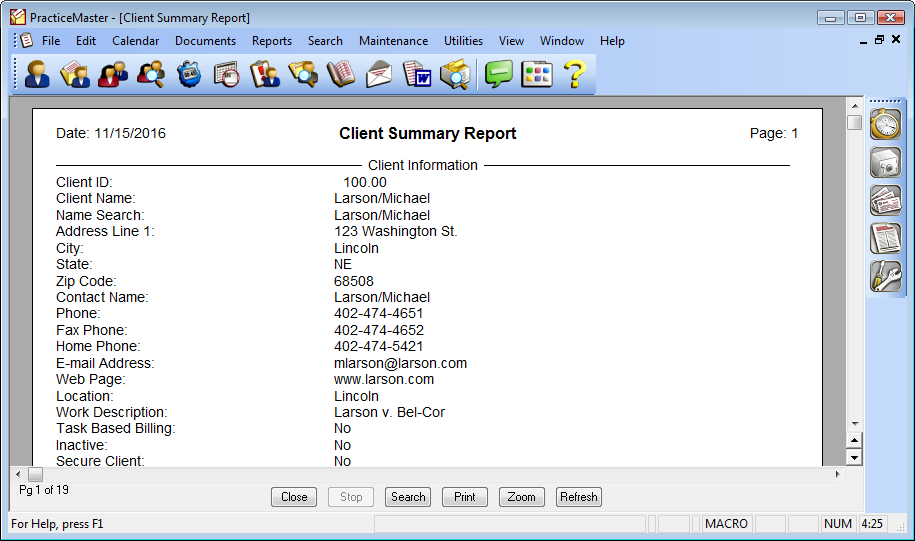Open the safe vault sidebar icon

[885, 162]
